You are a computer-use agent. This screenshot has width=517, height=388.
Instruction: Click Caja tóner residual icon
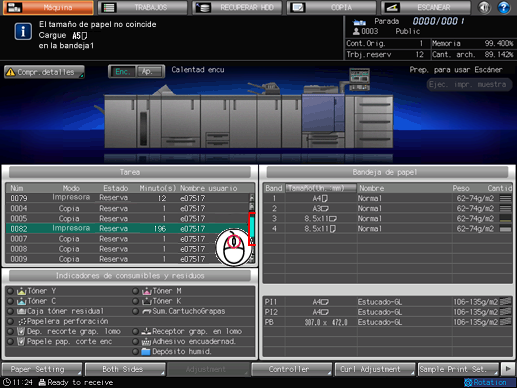22,311
